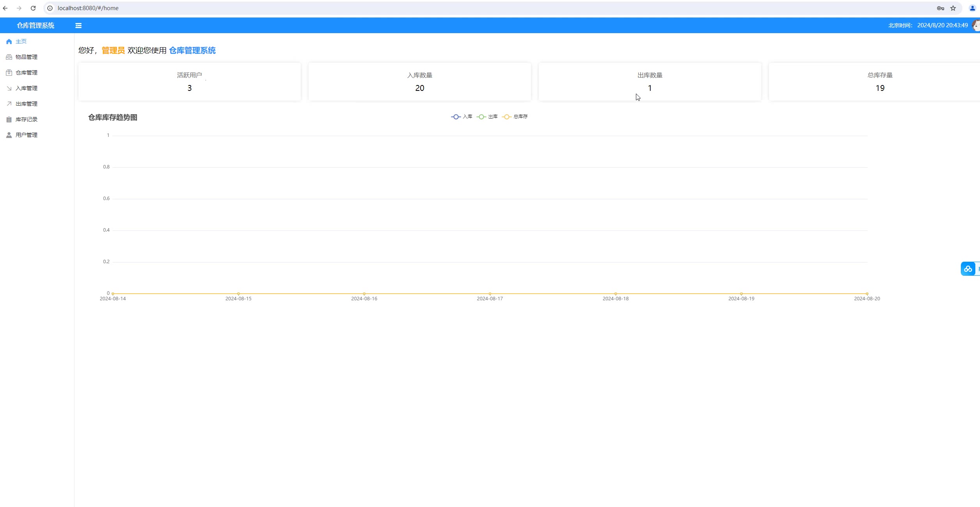Image resolution: width=980 pixels, height=507 pixels.
Task: Click the 物品管理 sidebar icon
Action: pos(9,57)
